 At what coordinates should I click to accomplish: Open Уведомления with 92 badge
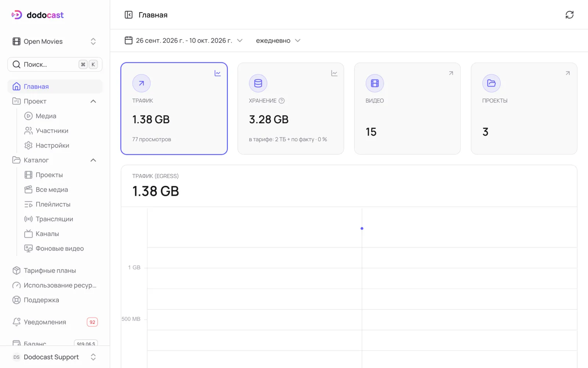pyautogui.click(x=55, y=322)
